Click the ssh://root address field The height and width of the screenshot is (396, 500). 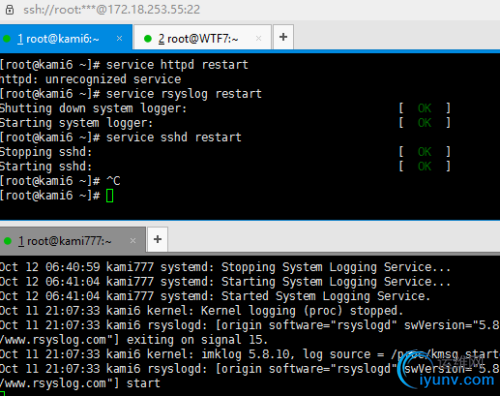pos(111,10)
